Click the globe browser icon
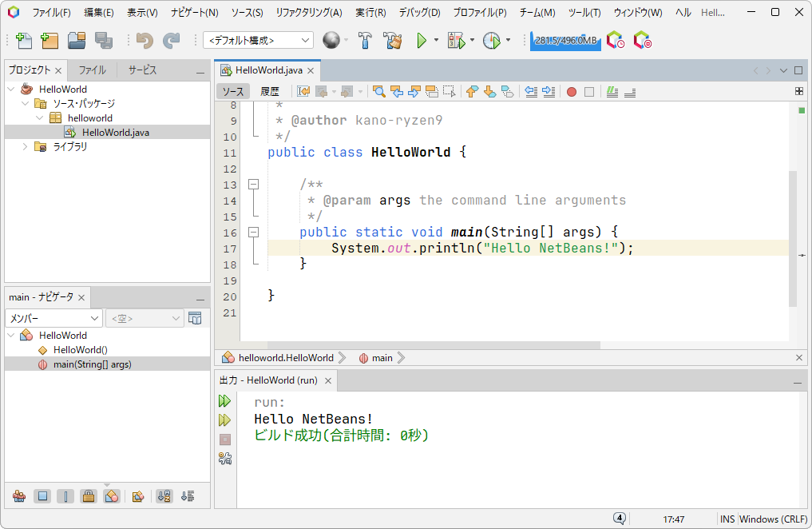812x529 pixels. [331, 41]
